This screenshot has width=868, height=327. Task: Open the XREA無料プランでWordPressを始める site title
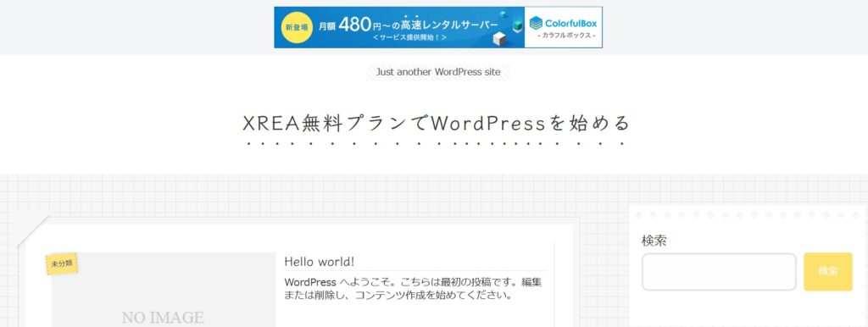(437, 123)
